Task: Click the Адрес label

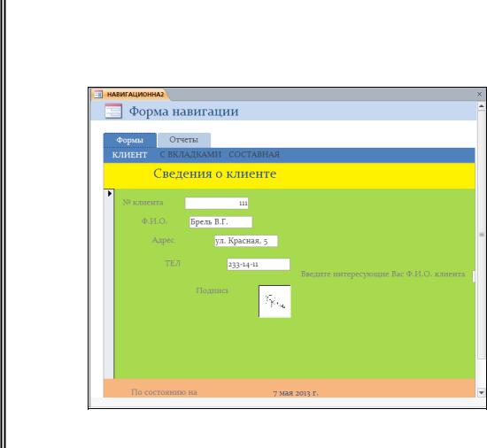Action: click(x=164, y=240)
